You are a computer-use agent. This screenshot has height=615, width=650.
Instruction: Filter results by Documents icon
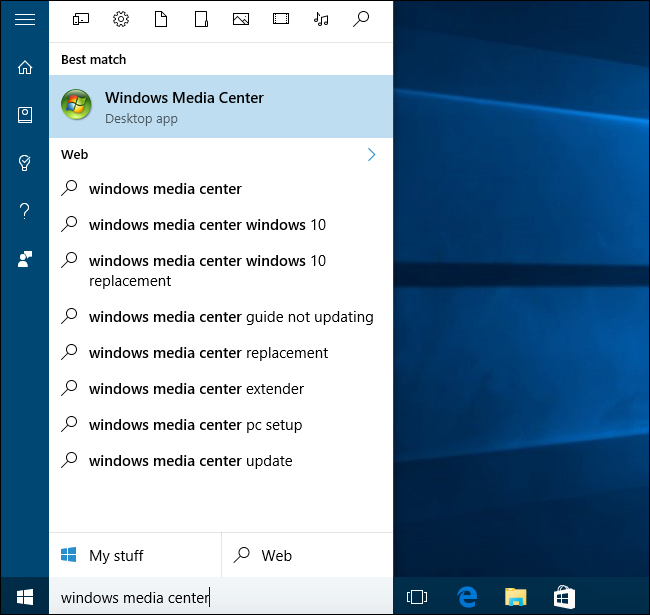(x=161, y=19)
